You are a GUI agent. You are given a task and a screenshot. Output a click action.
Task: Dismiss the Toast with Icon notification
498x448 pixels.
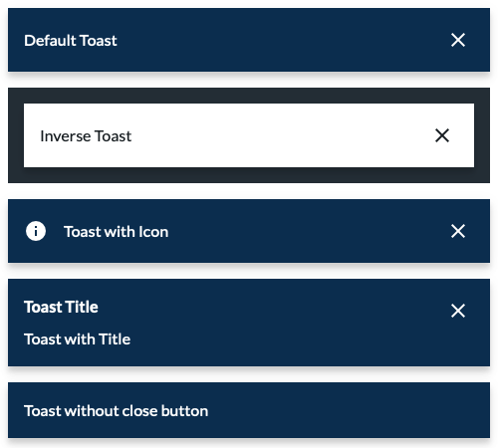click(458, 231)
